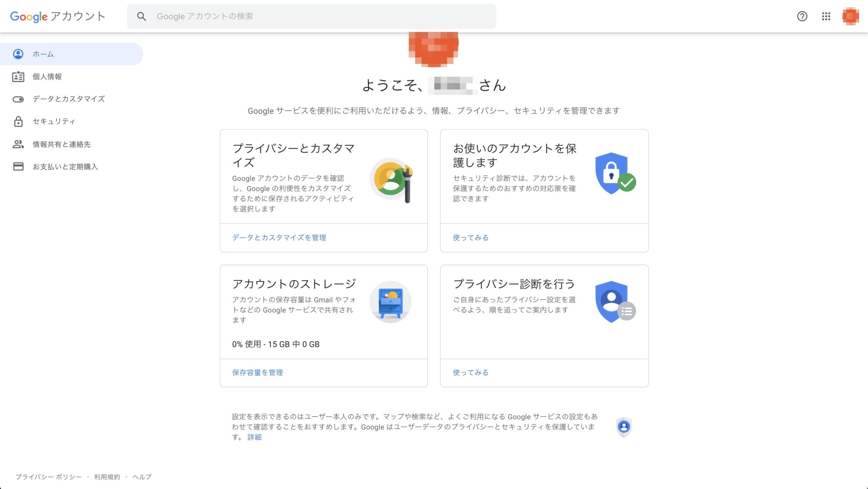Click the 詳細 link
Image resolution: width=868 pixels, height=489 pixels.
[254, 437]
